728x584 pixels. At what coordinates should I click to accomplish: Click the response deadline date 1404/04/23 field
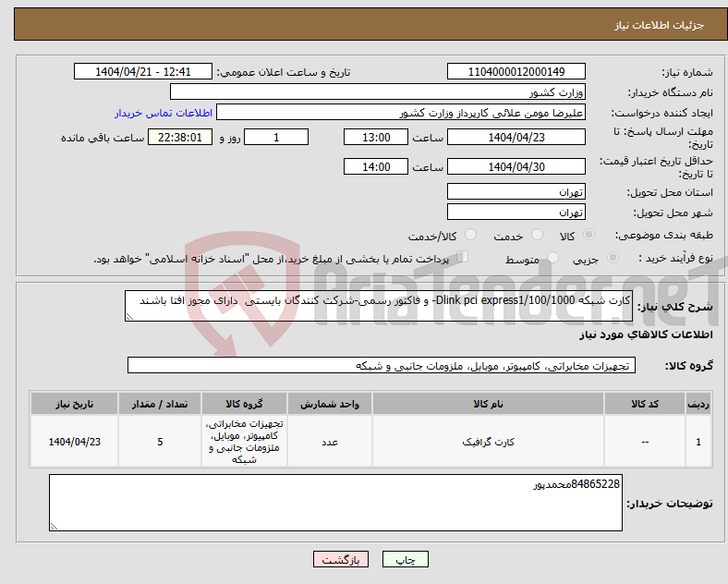[516, 137]
